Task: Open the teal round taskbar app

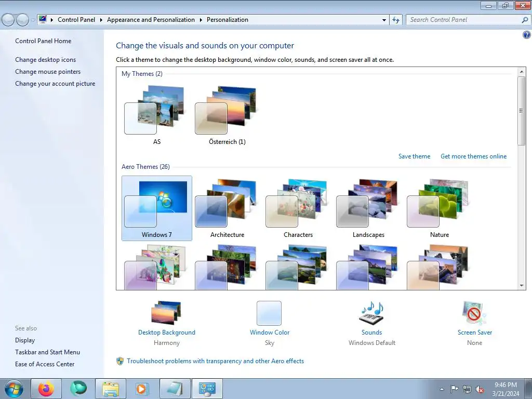Action: (78, 389)
